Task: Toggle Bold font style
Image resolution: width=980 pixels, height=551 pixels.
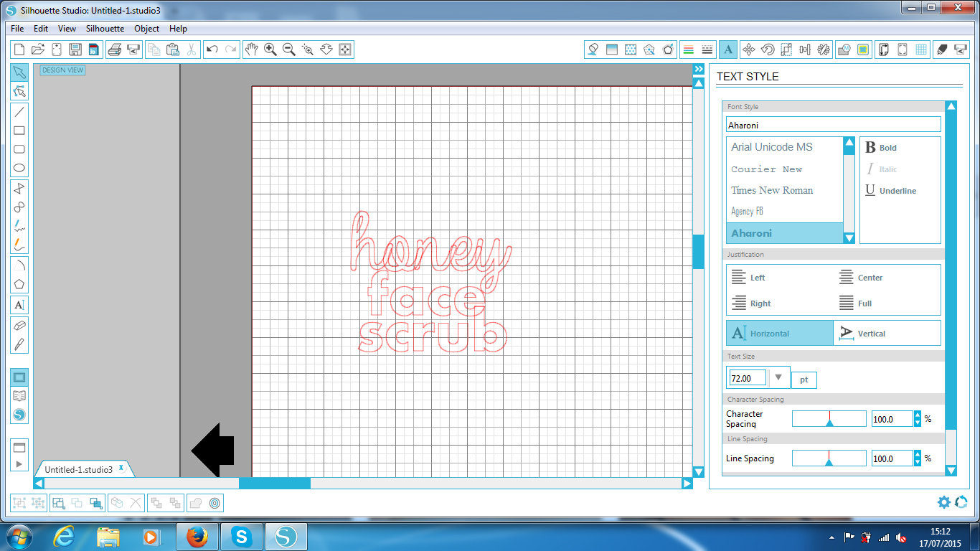Action: (881, 147)
